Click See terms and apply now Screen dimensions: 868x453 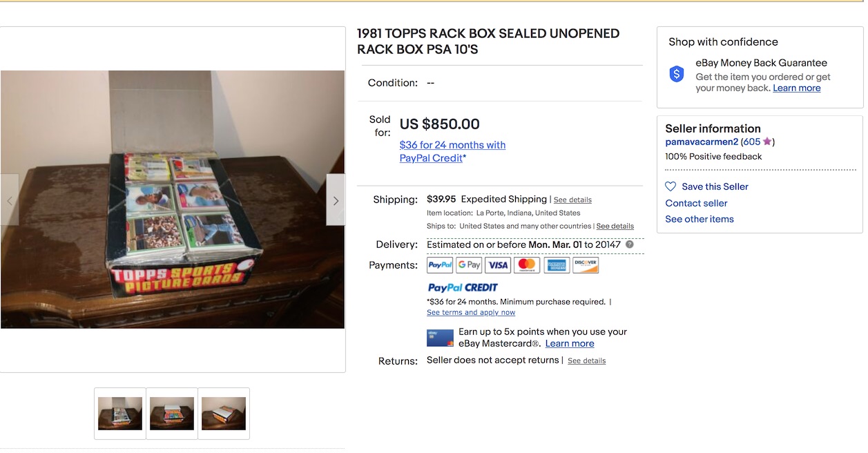point(471,313)
